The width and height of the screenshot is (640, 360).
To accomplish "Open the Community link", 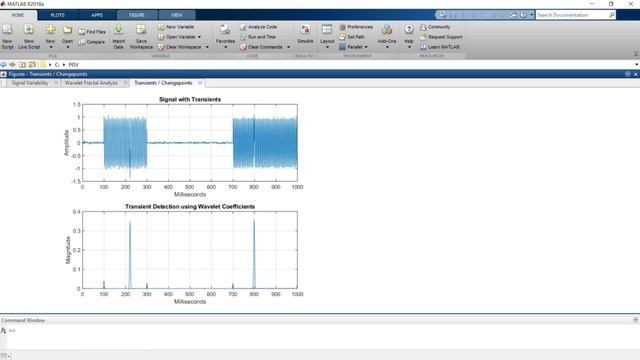I will [435, 27].
